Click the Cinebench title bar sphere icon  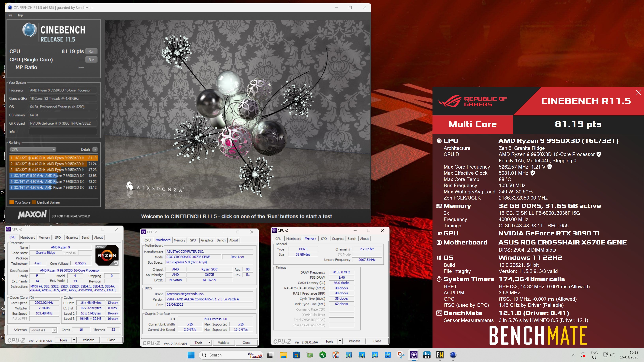(x=10, y=7)
